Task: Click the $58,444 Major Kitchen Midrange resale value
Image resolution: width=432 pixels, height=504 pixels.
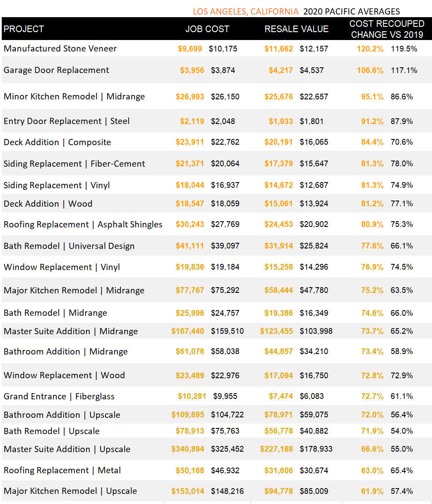Action: (279, 290)
